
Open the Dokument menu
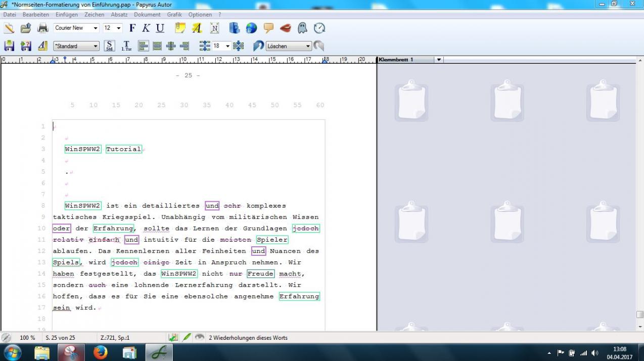(x=147, y=15)
